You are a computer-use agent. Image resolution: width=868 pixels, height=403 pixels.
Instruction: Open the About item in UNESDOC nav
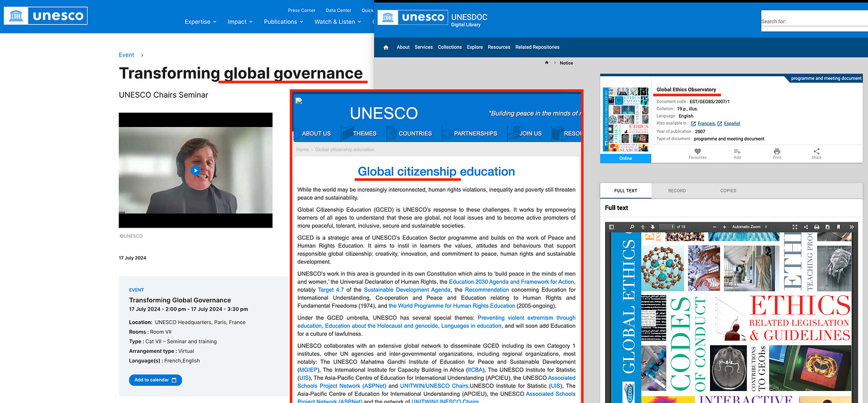tap(404, 47)
